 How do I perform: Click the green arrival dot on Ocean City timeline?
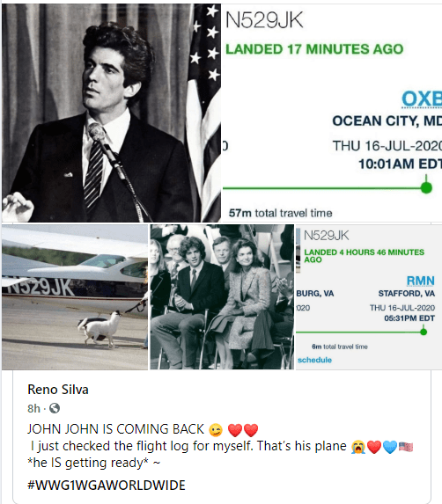[426, 187]
